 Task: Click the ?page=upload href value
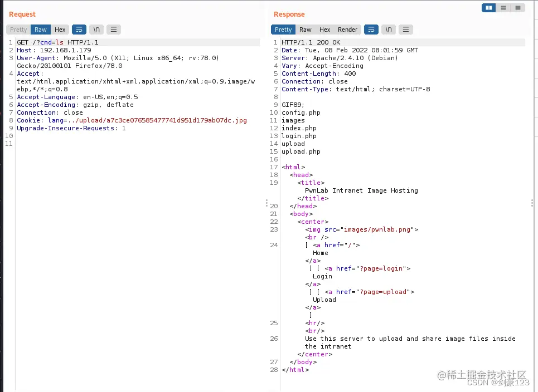383,292
